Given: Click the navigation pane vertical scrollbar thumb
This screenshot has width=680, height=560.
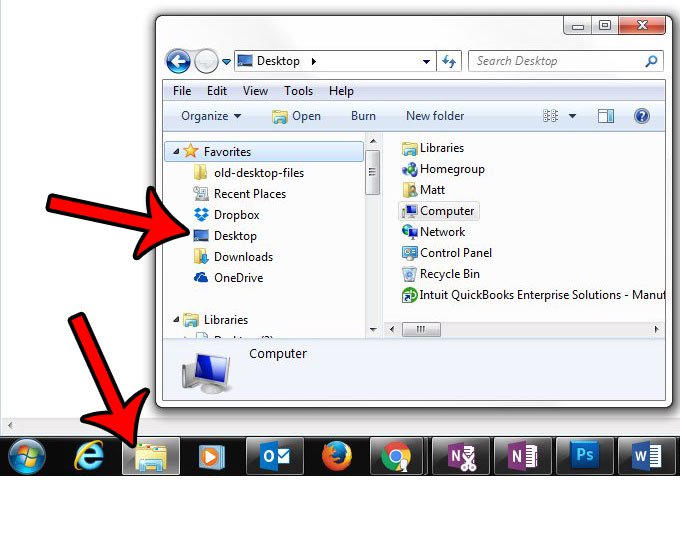Looking at the screenshot, I should (373, 172).
